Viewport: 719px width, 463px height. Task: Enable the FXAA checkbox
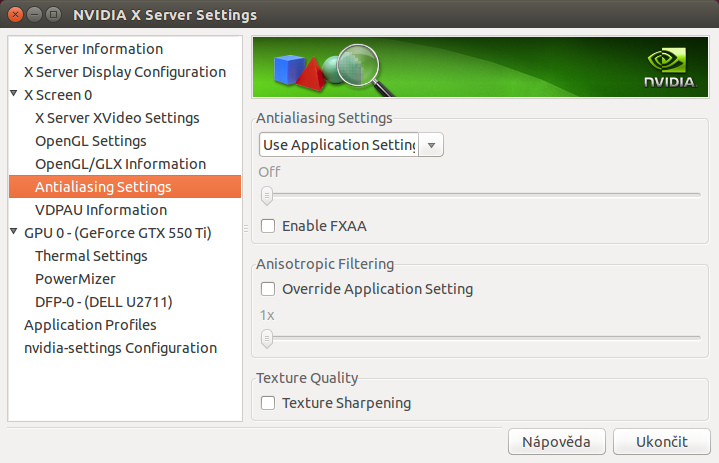(268, 226)
